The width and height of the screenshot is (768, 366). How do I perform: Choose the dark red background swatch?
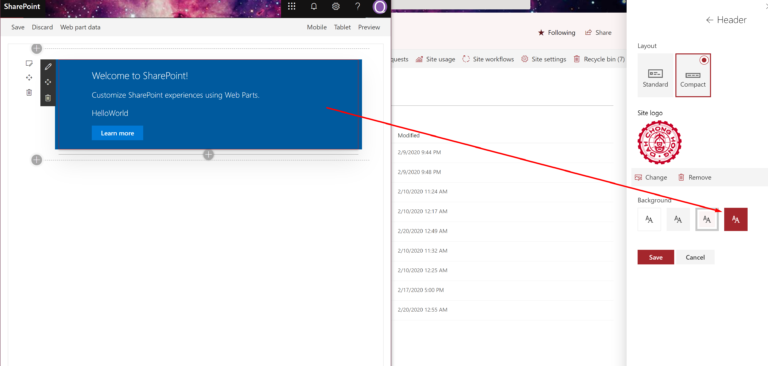736,220
